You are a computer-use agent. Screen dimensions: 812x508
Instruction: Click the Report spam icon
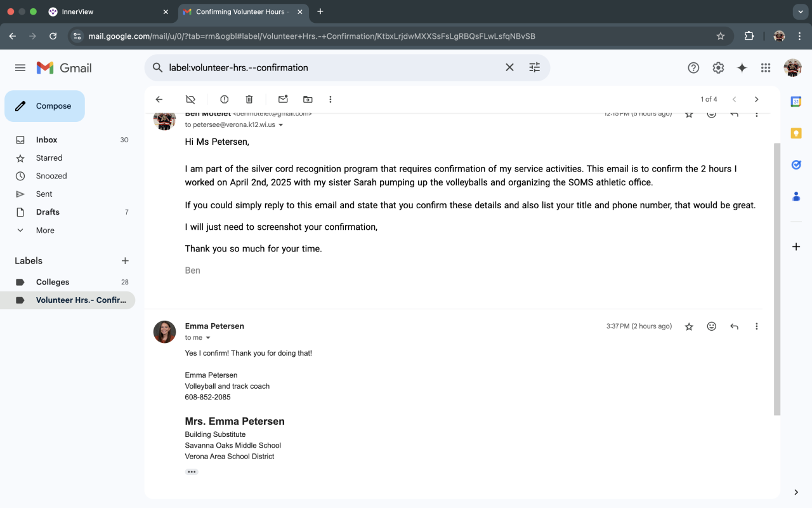click(x=224, y=100)
